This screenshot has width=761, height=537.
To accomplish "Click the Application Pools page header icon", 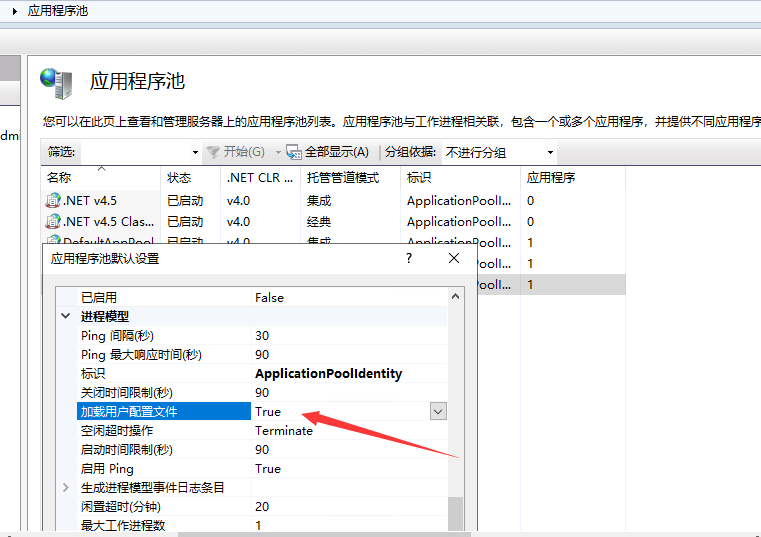I will pos(57,84).
